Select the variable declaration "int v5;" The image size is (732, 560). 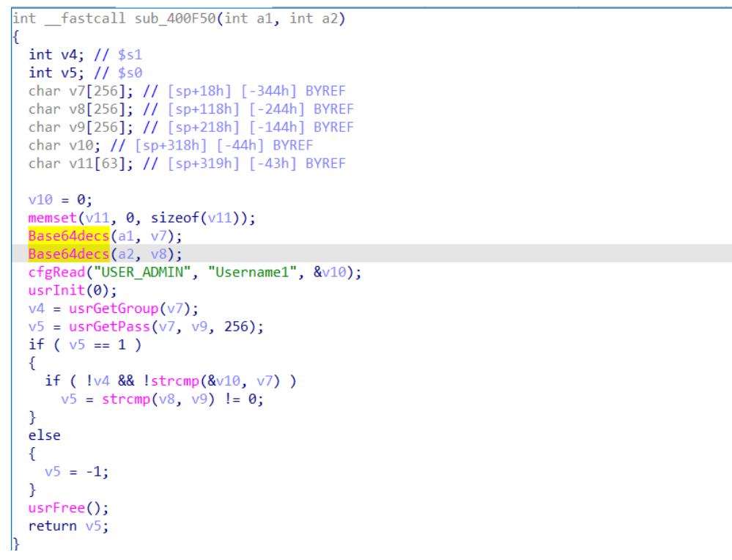coord(56,73)
